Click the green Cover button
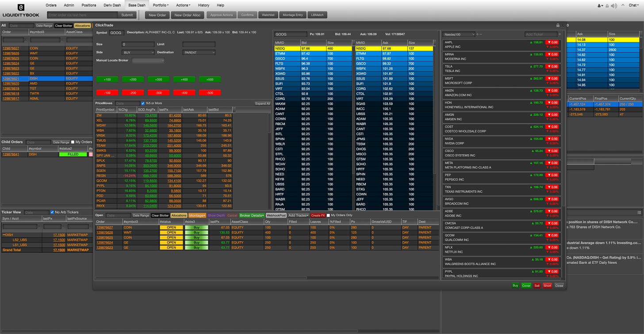 click(526, 285)
